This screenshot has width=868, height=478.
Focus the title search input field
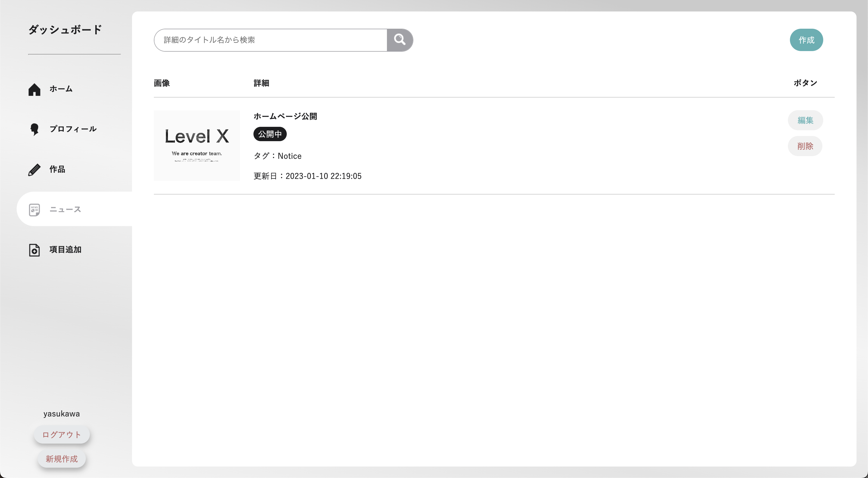coord(270,40)
